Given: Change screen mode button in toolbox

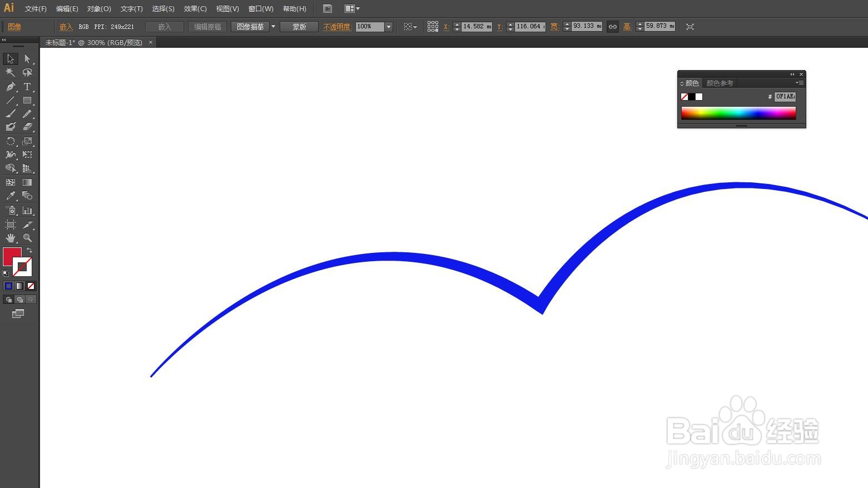Looking at the screenshot, I should [x=18, y=313].
